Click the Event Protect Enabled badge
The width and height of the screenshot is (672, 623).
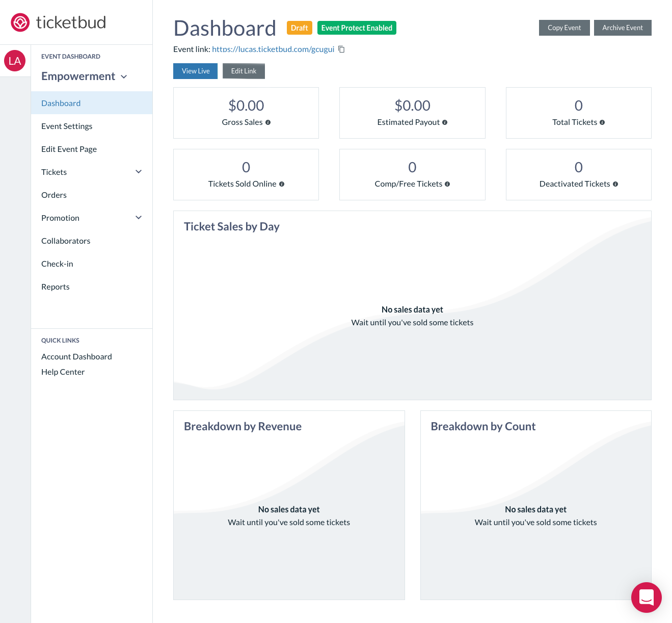click(357, 28)
